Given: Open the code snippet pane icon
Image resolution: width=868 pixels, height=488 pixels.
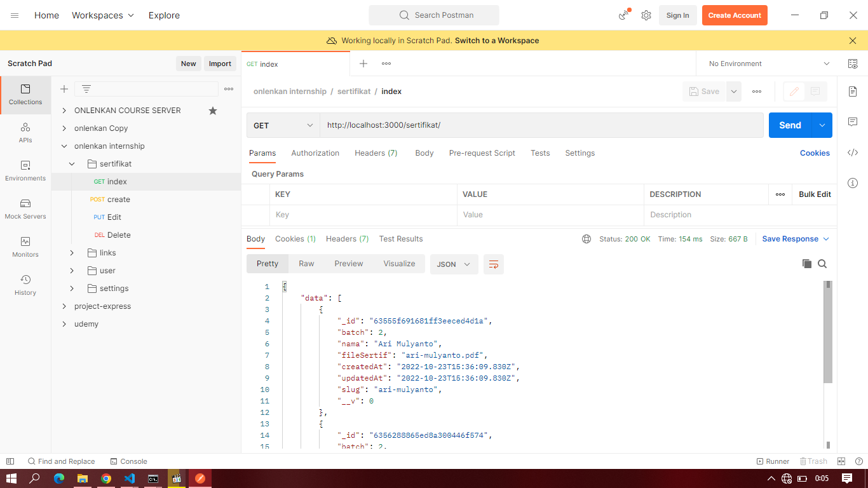Looking at the screenshot, I should pyautogui.click(x=853, y=152).
